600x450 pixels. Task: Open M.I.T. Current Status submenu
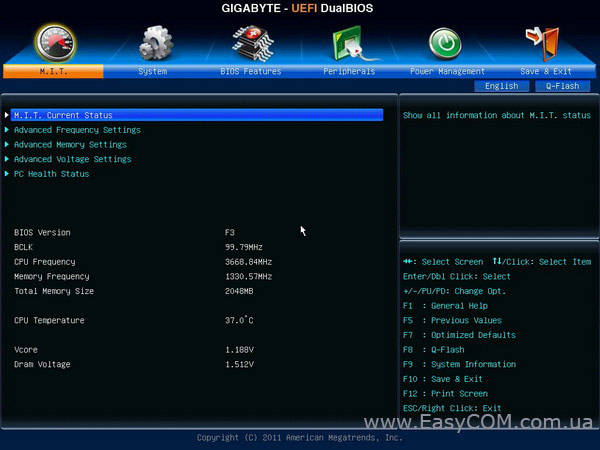pyautogui.click(x=197, y=115)
